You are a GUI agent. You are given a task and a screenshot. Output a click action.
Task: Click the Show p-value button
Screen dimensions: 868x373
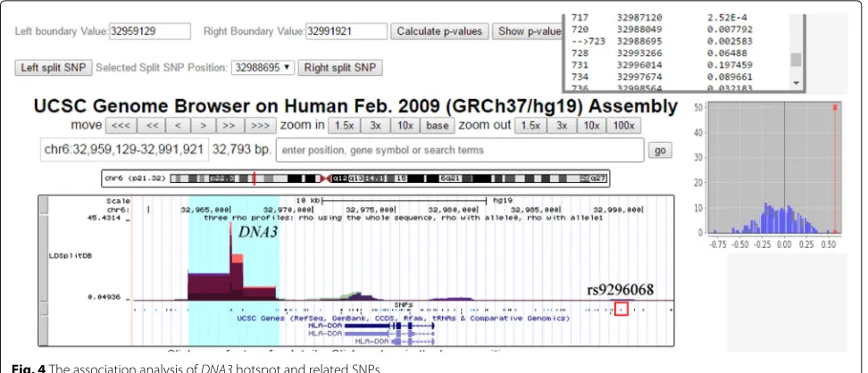[528, 31]
